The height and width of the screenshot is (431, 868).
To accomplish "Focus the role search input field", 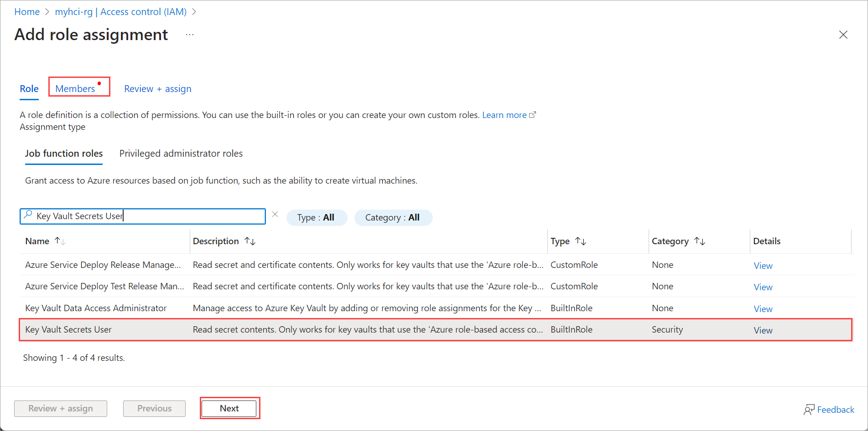I will tap(143, 216).
